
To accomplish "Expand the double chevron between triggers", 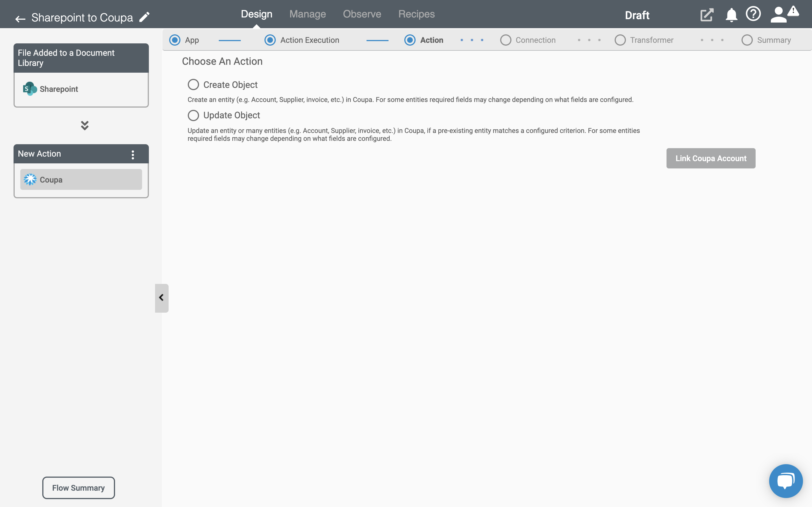I will (x=85, y=126).
